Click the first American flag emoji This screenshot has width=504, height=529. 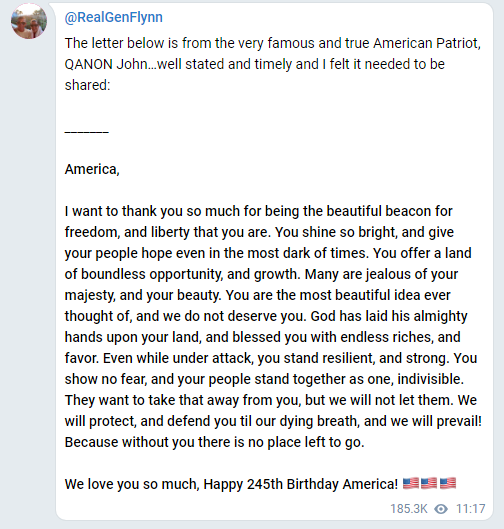411,483
